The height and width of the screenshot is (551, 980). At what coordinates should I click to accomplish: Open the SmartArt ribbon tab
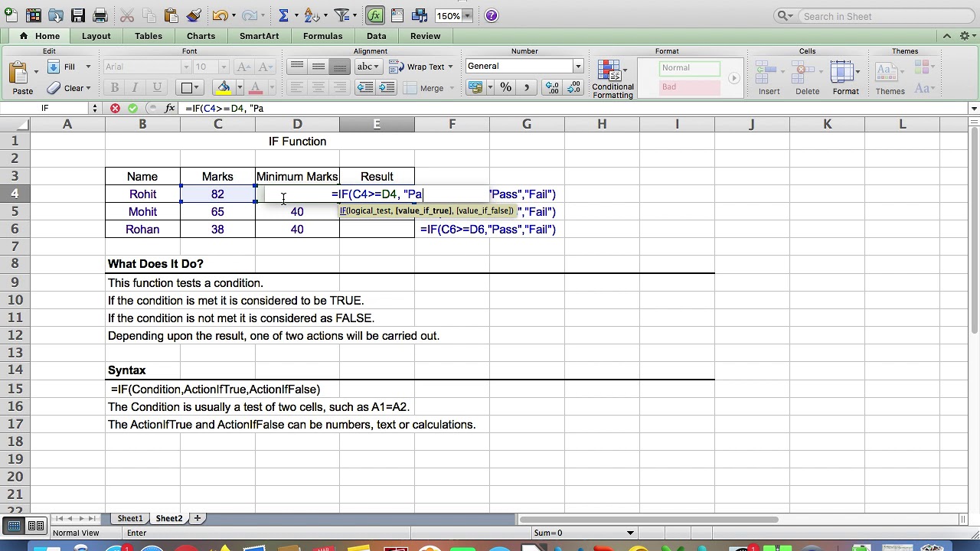[x=259, y=36]
